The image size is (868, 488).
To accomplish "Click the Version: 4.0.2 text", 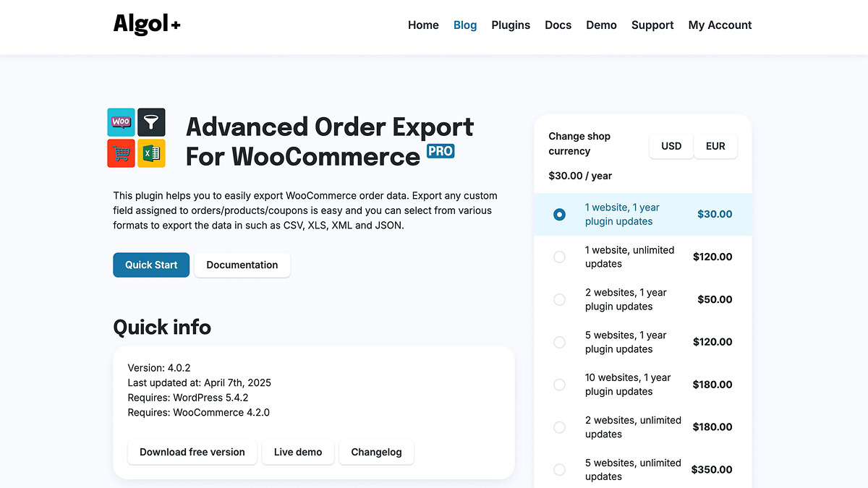I will (x=159, y=368).
